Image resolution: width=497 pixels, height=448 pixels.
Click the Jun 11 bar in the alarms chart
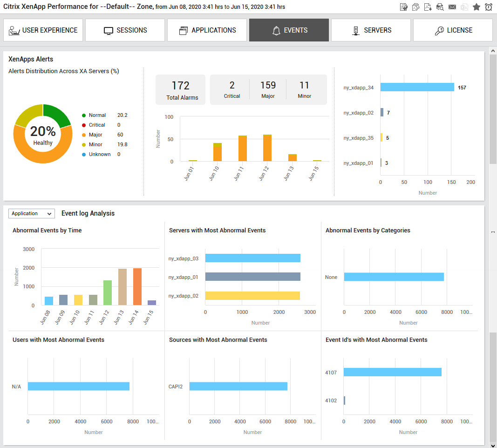[243, 149]
